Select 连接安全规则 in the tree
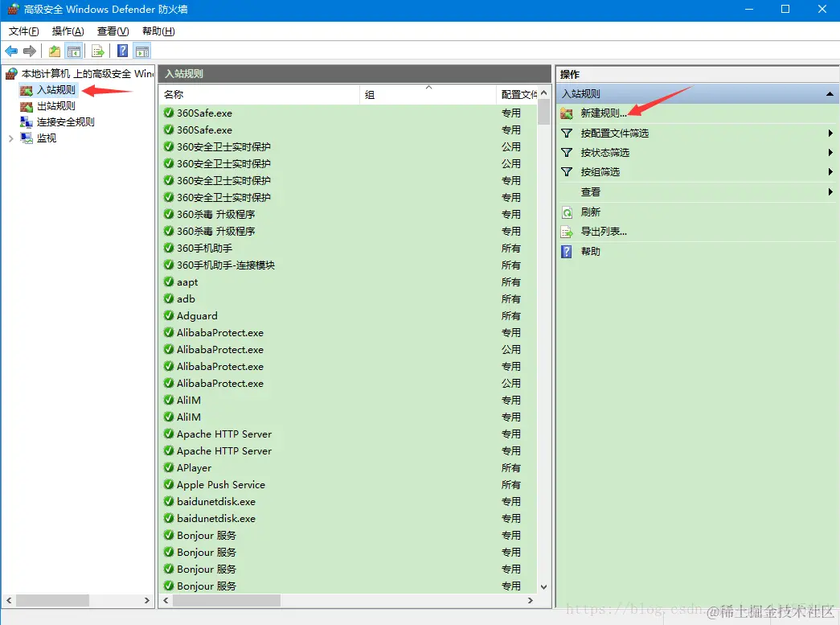The width and height of the screenshot is (840, 625). 65,122
